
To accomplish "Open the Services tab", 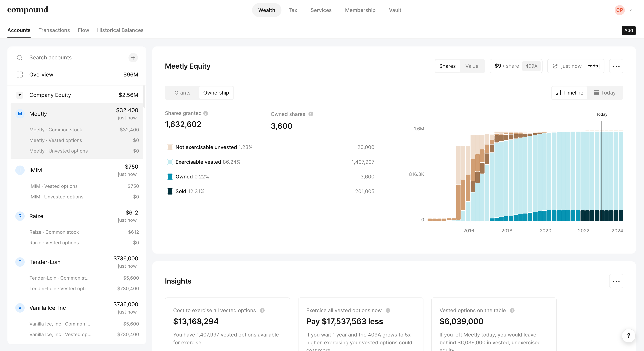I will click(x=321, y=10).
